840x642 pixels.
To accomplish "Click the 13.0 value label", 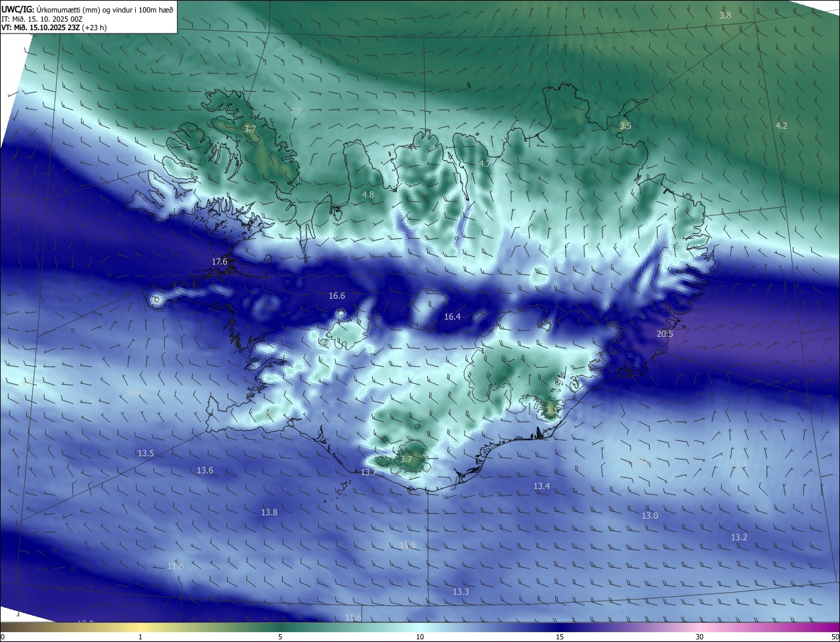I will point(650,515).
